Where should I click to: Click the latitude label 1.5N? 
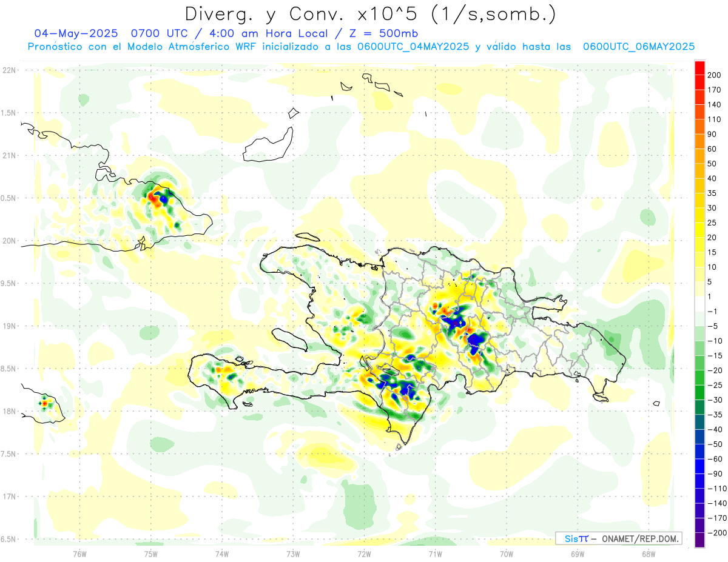[x=8, y=113]
